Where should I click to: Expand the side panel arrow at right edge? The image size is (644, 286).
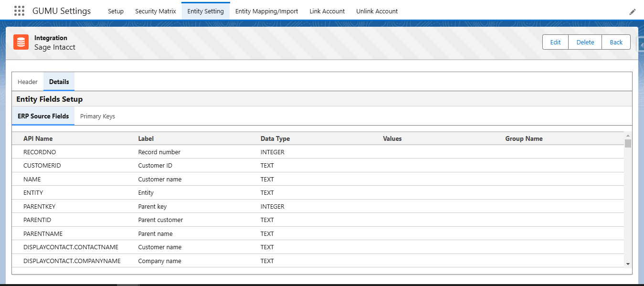coord(641,41)
